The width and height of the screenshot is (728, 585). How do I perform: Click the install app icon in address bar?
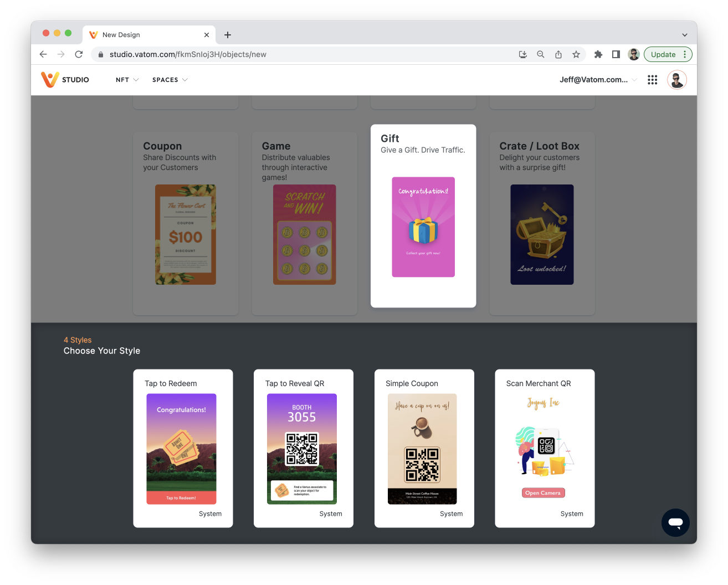click(x=522, y=54)
